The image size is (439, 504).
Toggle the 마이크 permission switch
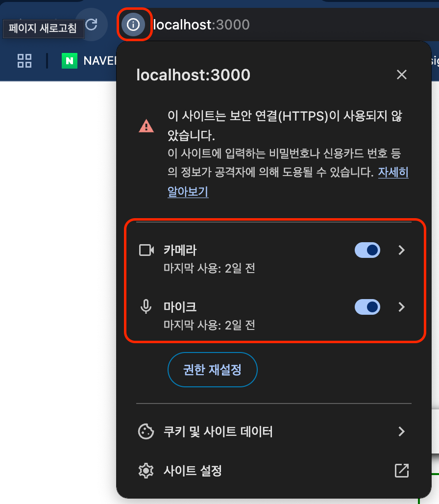click(x=367, y=306)
